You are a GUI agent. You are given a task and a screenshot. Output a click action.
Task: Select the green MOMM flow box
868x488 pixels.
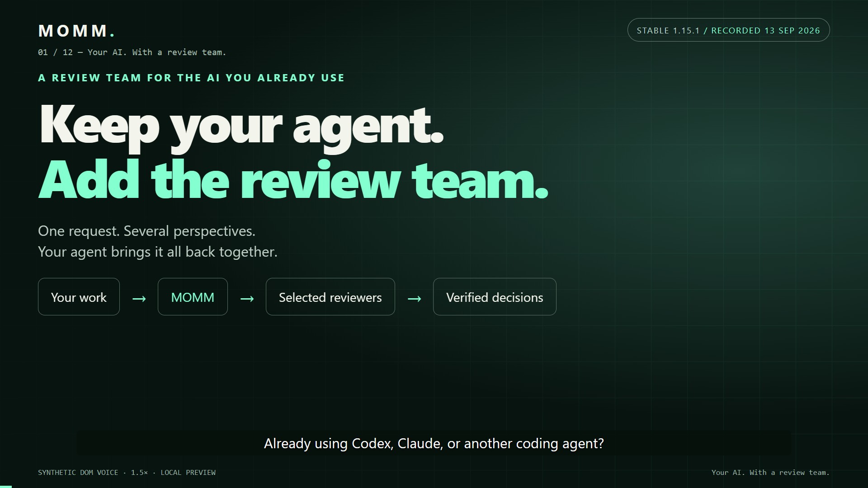click(x=193, y=297)
